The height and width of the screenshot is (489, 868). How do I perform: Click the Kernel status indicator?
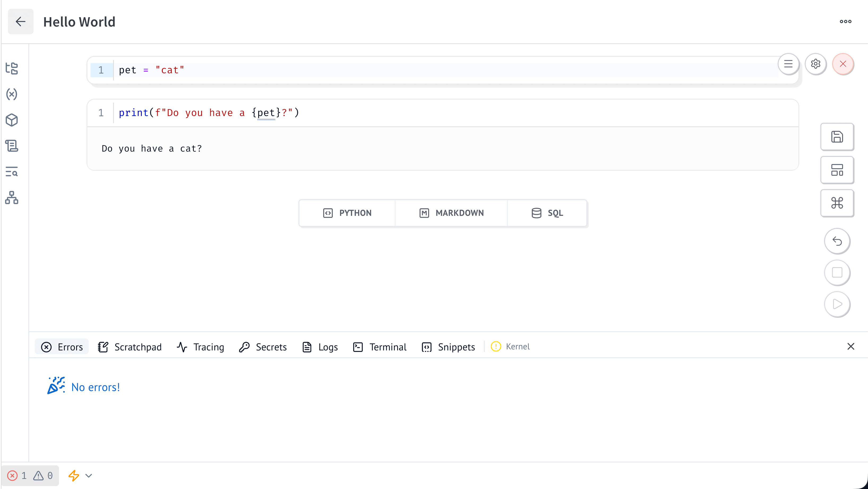510,346
